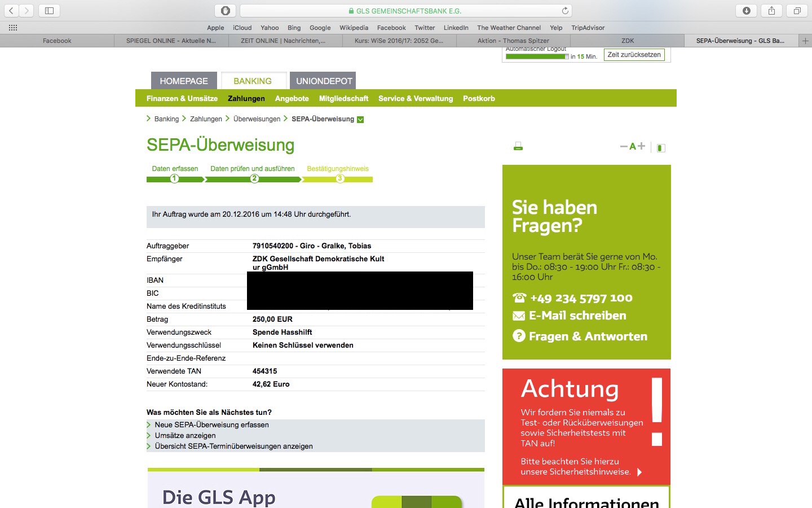Open The Weather Channel bookmark
812x508 pixels.
[509, 28]
